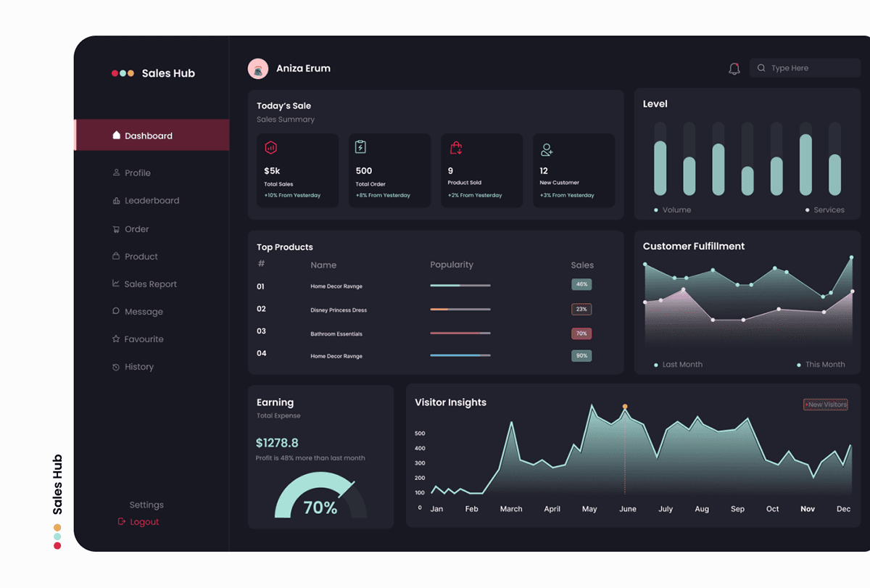Click the Name column header

pyautogui.click(x=323, y=265)
